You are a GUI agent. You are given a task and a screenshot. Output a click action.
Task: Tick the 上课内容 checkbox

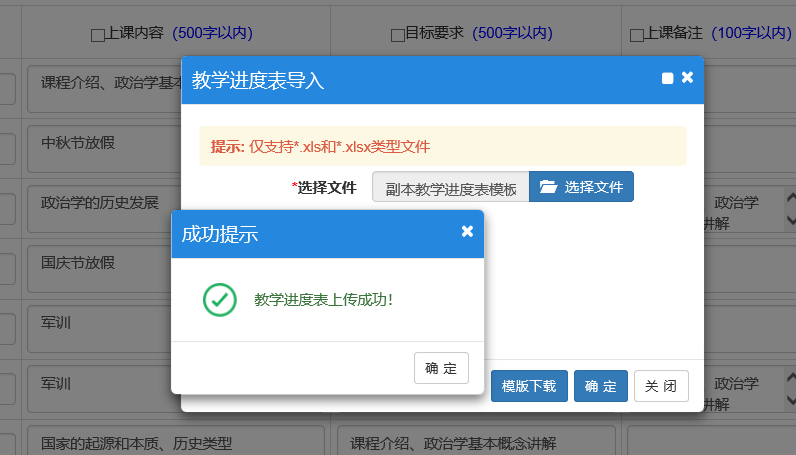(97, 34)
